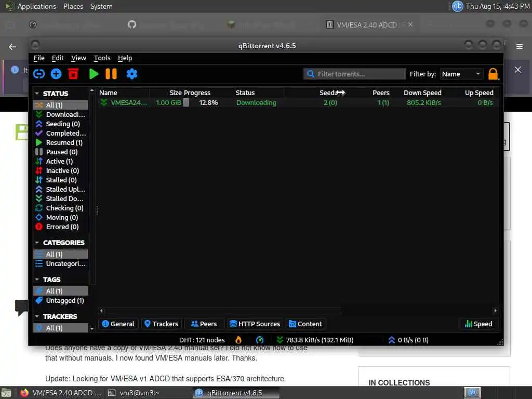Switch to the Peers tab
This screenshot has width=532, height=399.
(x=204, y=324)
